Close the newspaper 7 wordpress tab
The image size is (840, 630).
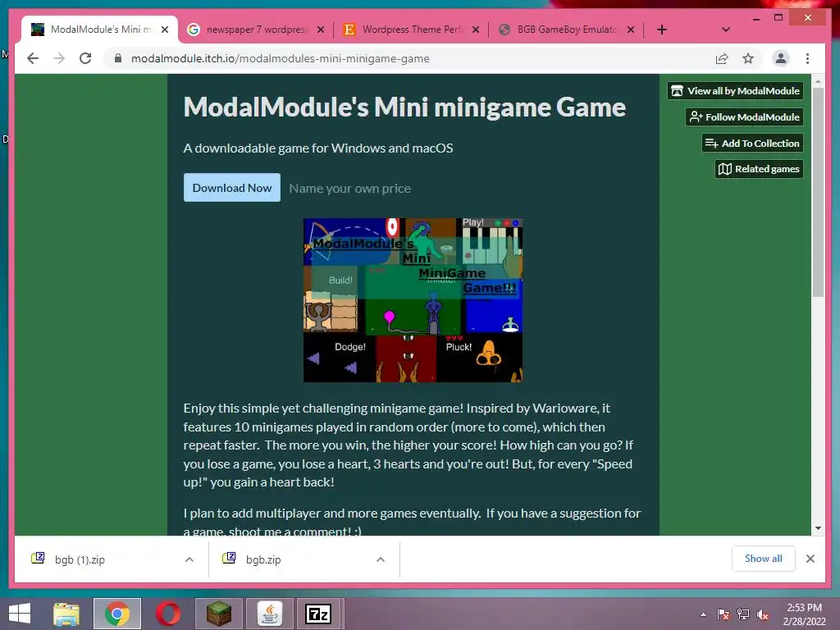point(321,30)
